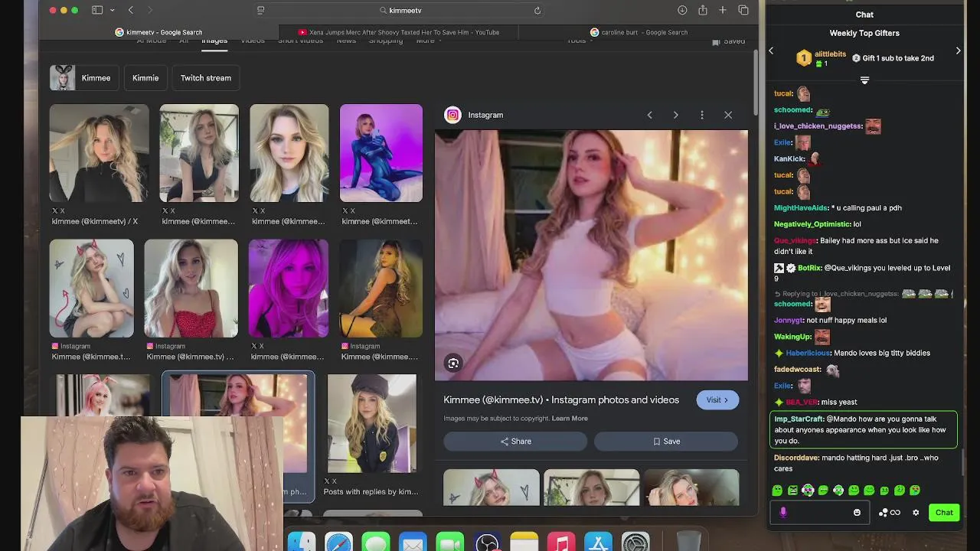Go back with Safari's back arrow
Screen dimensions: 980x551
pyautogui.click(x=131, y=10)
